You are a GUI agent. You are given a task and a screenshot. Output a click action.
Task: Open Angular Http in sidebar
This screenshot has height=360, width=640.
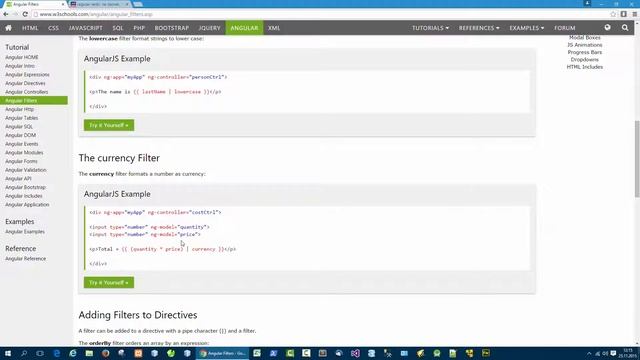[x=19, y=109]
